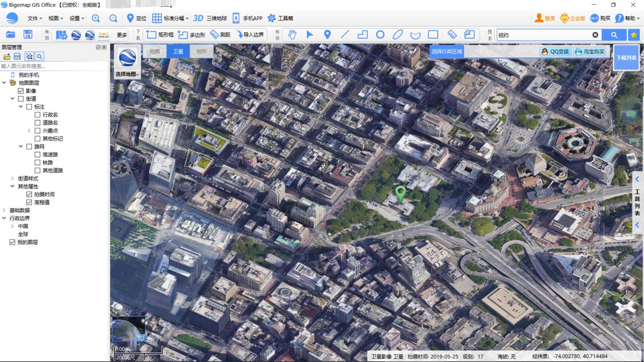Collapse the 地图图层 tree node
The image size is (644, 362).
point(4,82)
